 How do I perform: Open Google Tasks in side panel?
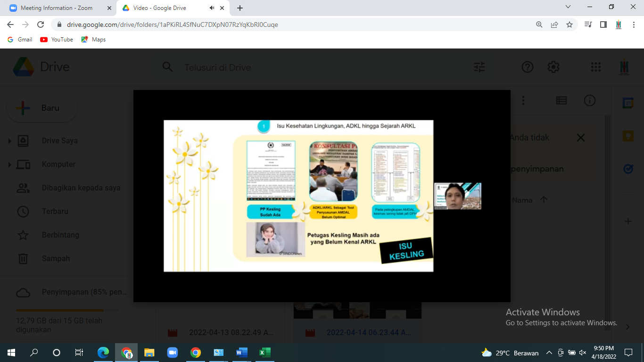[627, 169]
